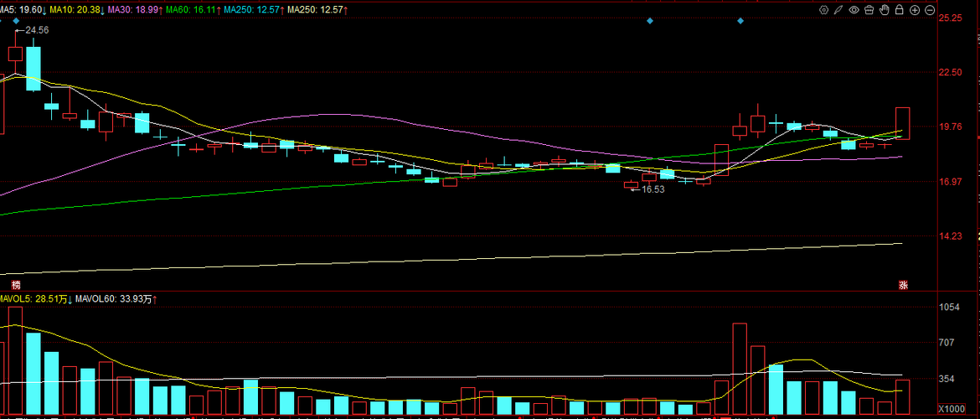Select the latest red candlestick at far right
Screen dimensions: 980x419
[x=902, y=123]
